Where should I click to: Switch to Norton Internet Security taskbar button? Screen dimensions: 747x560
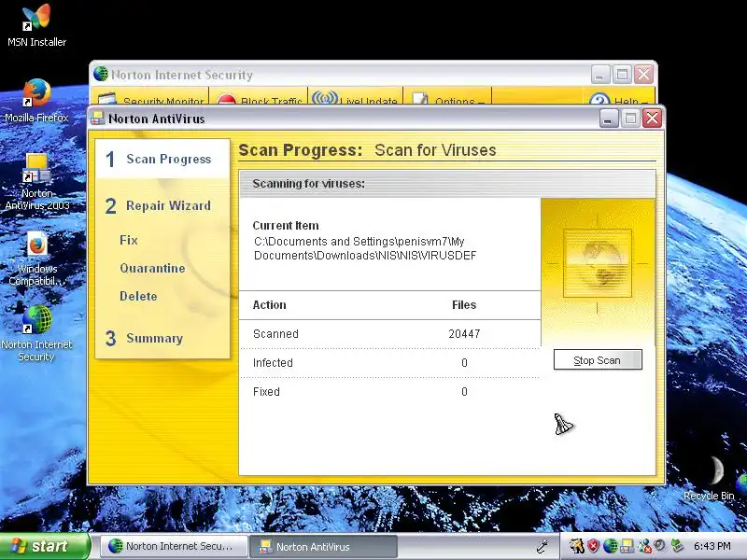[174, 546]
